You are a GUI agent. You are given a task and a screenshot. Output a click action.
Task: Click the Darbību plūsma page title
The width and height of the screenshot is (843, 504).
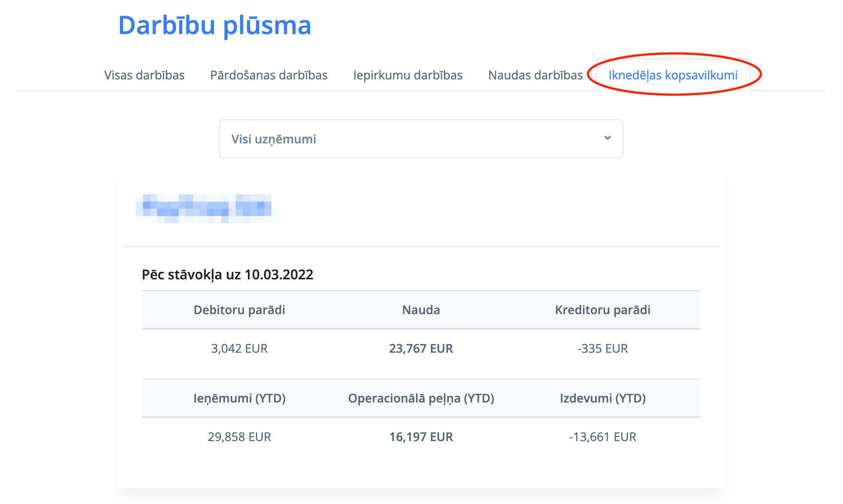pos(215,25)
